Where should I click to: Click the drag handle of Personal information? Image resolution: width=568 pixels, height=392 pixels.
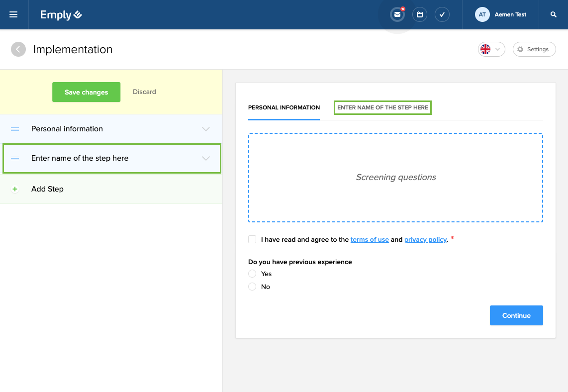click(x=15, y=129)
